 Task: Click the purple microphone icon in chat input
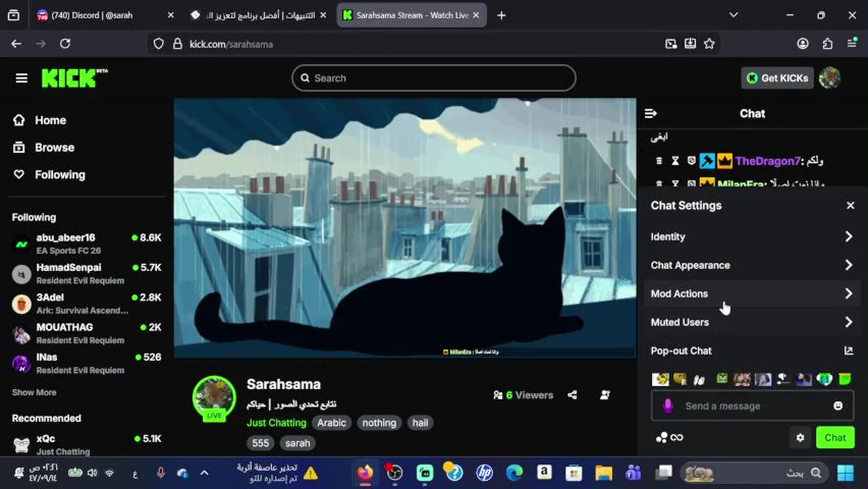coord(668,405)
